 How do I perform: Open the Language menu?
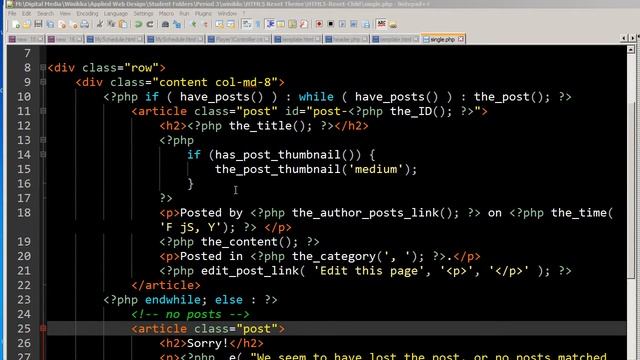[x=116, y=13]
